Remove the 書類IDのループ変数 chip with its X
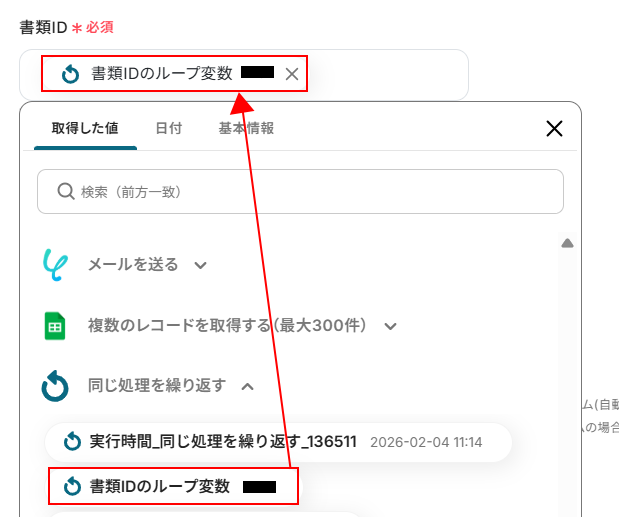 pyautogui.click(x=292, y=74)
